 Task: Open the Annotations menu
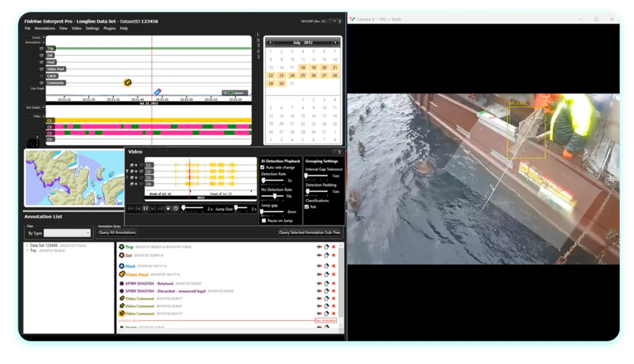pos(45,28)
